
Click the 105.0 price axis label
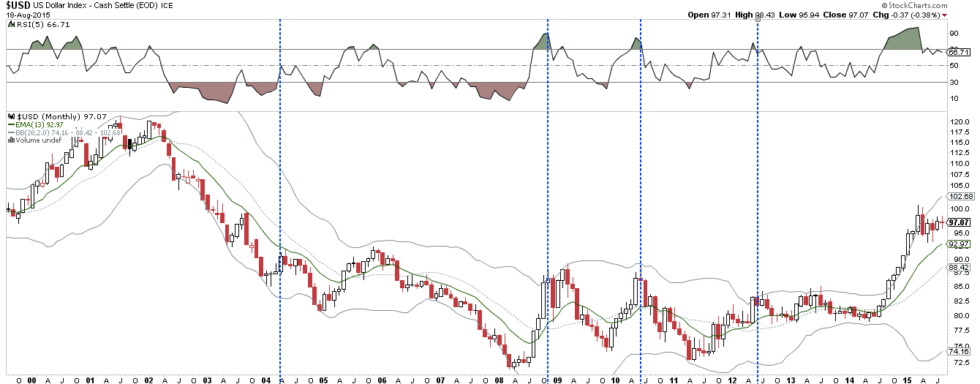[958, 185]
